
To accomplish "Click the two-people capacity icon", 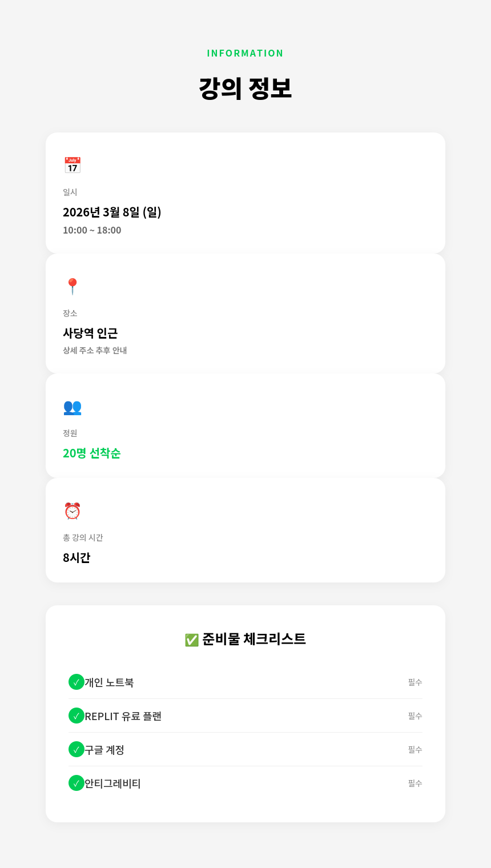I will [73, 407].
